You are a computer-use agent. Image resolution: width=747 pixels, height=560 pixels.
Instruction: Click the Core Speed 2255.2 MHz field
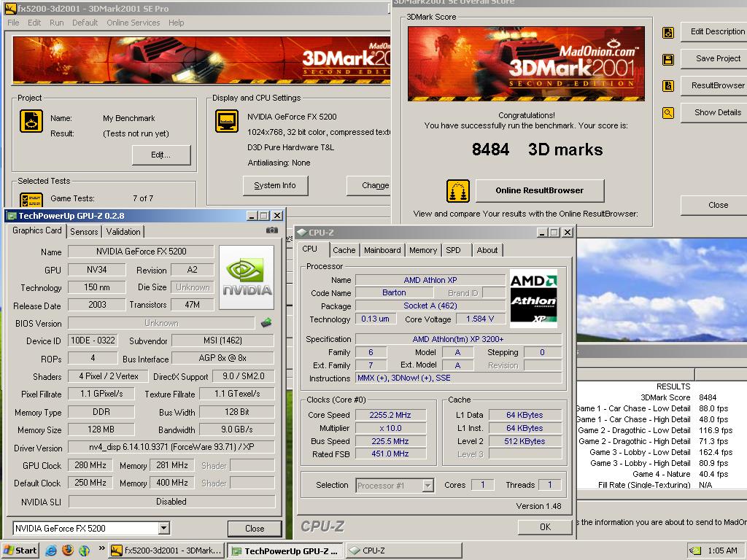pyautogui.click(x=390, y=415)
